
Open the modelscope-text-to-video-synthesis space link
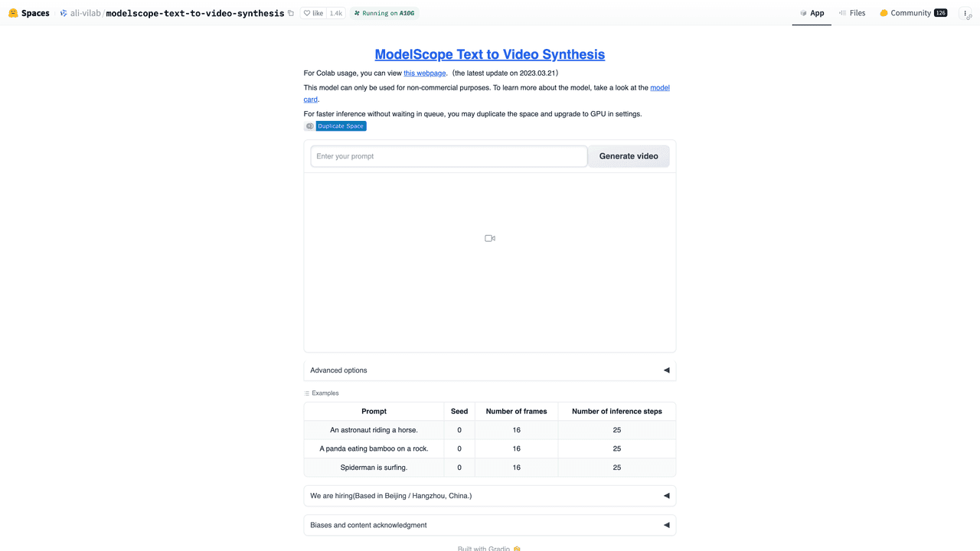[x=195, y=13]
